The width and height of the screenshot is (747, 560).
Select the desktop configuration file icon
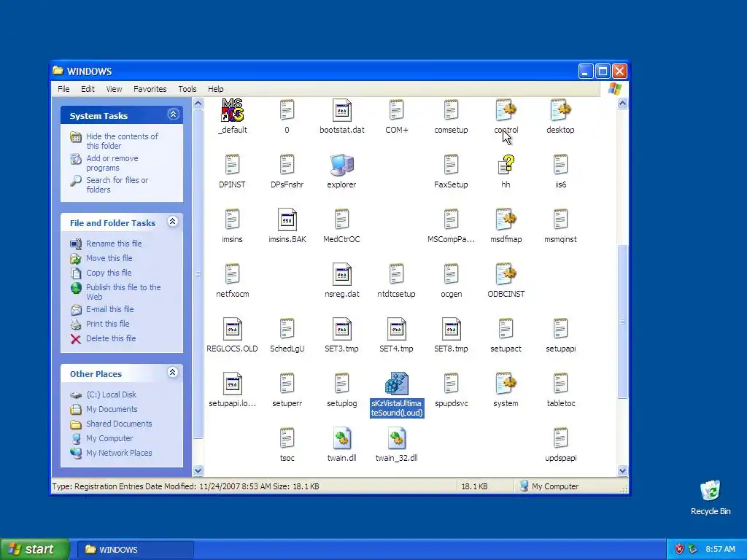560,110
